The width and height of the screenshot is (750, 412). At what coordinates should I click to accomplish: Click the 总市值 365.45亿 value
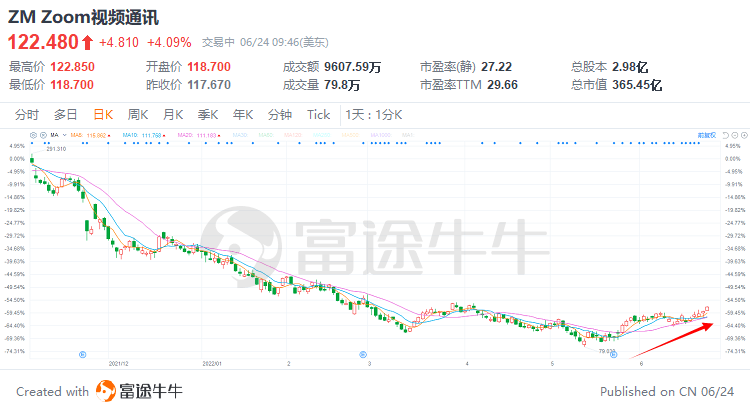(x=637, y=85)
